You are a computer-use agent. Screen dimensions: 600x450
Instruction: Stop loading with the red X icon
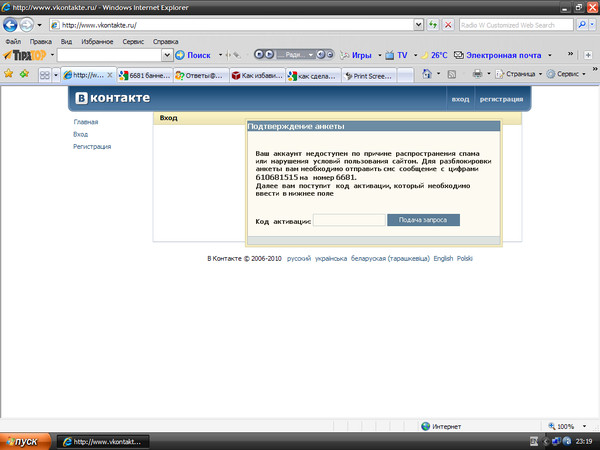[x=448, y=25]
